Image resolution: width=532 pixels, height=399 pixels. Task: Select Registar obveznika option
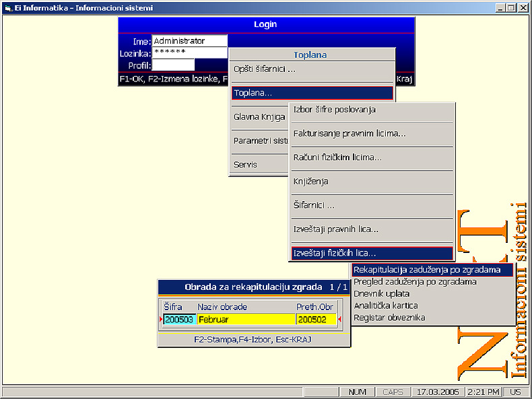[x=389, y=318]
